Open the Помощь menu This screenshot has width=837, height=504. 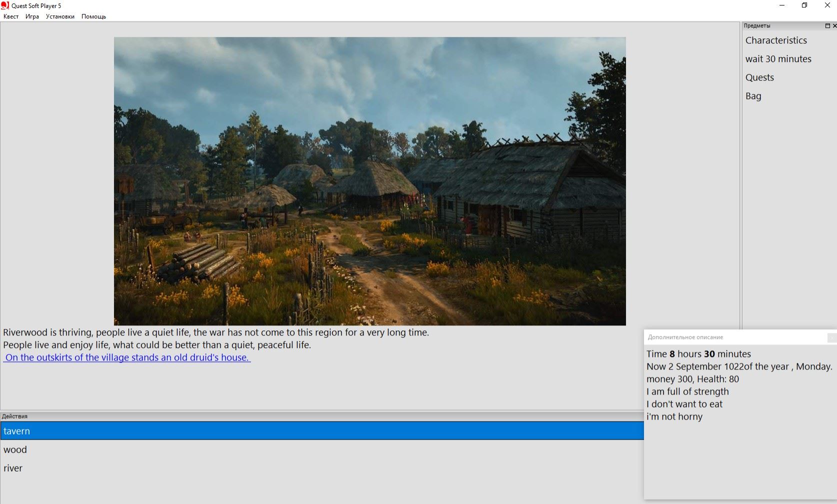click(x=93, y=16)
